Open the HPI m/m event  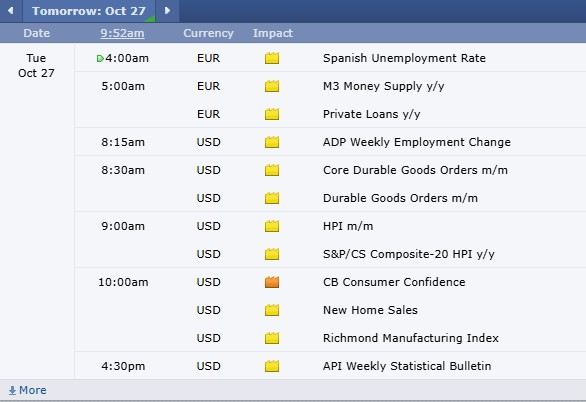pyautogui.click(x=348, y=226)
